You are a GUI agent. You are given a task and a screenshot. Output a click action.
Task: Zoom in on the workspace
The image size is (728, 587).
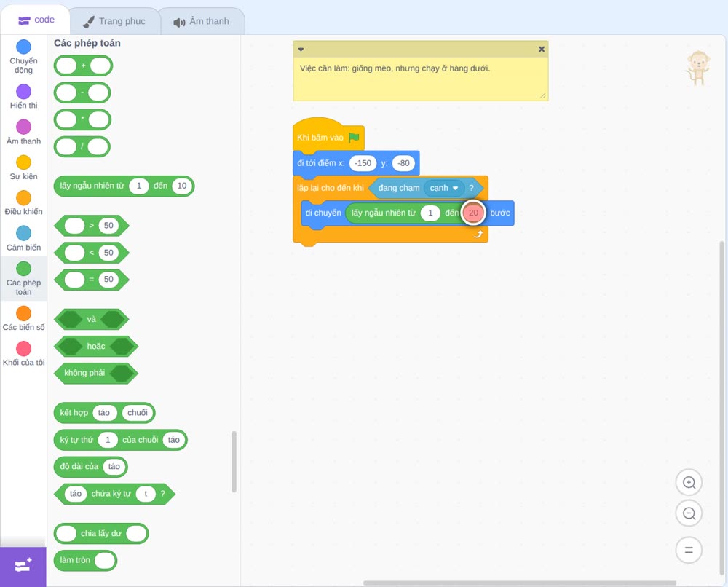pos(689,483)
